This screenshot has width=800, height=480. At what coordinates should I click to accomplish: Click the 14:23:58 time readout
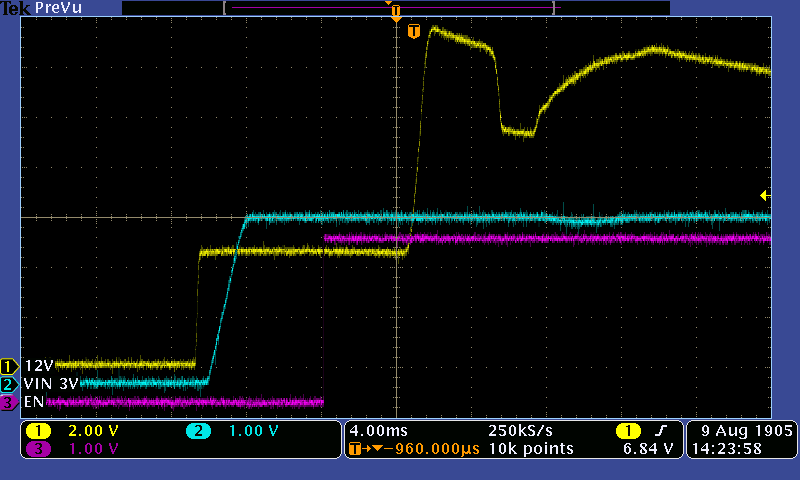[727, 449]
